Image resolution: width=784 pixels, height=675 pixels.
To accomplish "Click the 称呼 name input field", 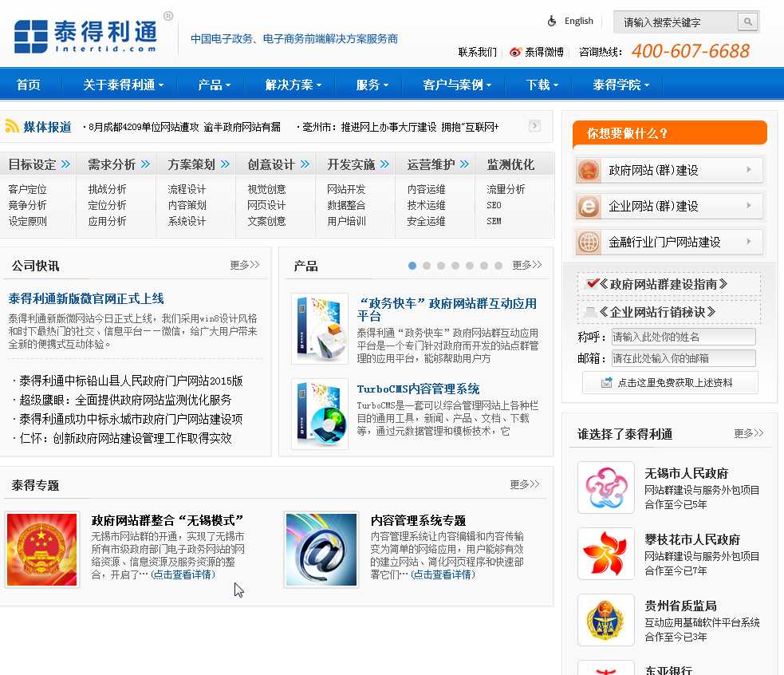I will click(x=684, y=337).
